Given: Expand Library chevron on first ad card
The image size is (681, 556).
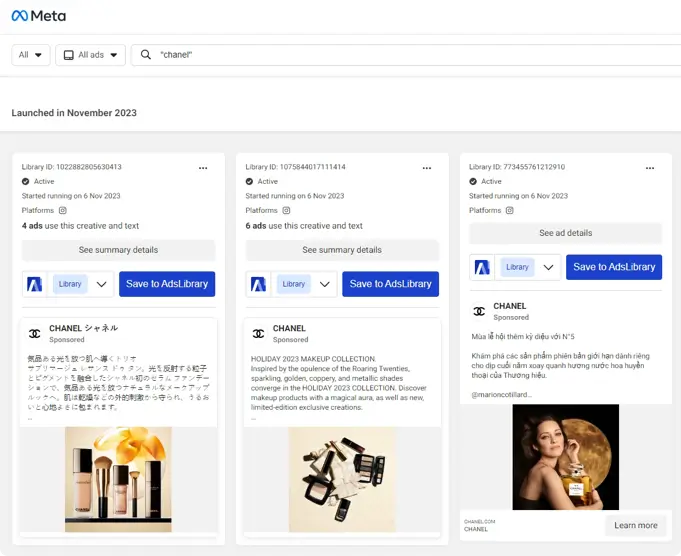Looking at the screenshot, I should tap(102, 285).
